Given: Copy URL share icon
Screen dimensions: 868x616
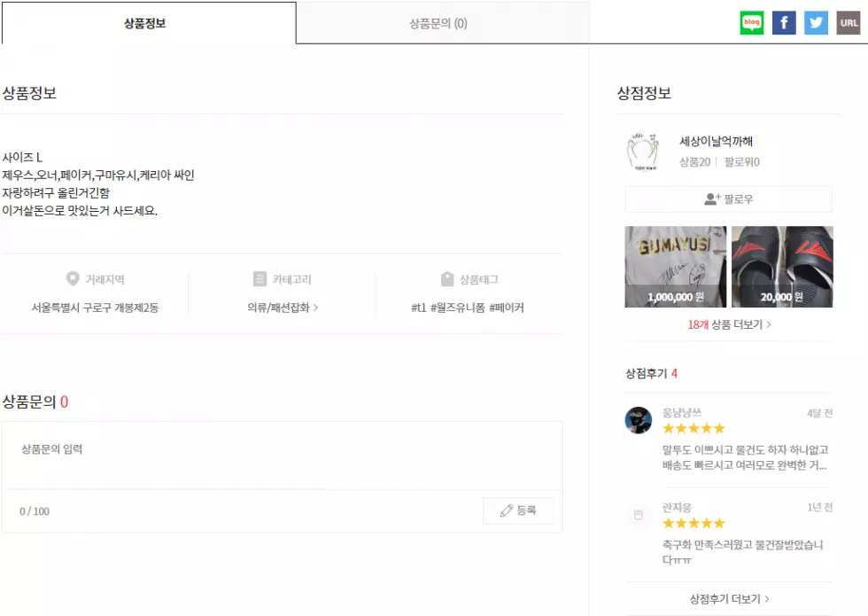Looking at the screenshot, I should 849,23.
